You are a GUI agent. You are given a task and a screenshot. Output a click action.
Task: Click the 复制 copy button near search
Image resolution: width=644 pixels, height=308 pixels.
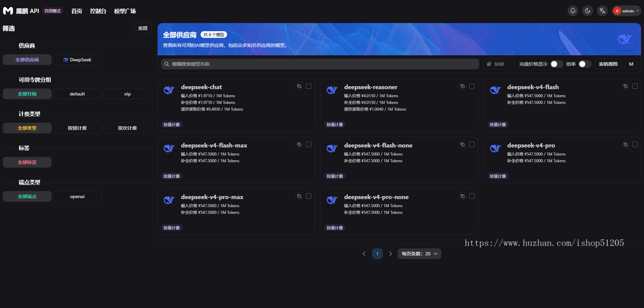495,64
